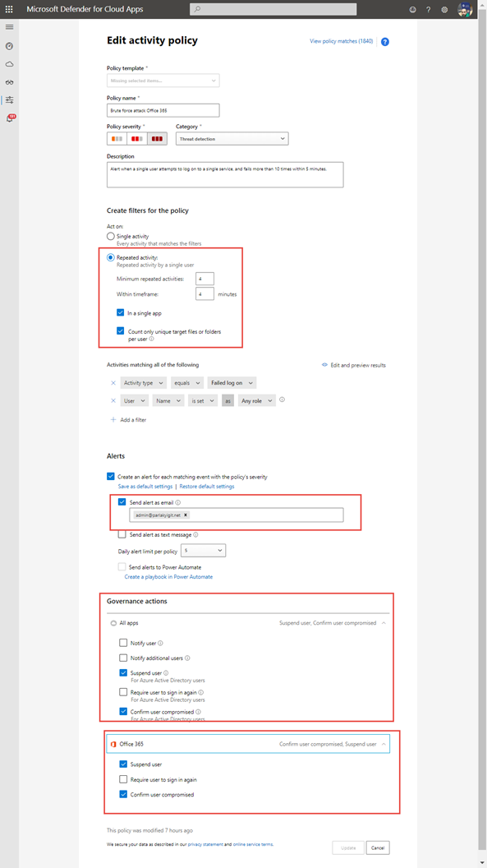Uncheck the In a single app checkbox
This screenshot has height=868, width=487.
pos(121,313)
